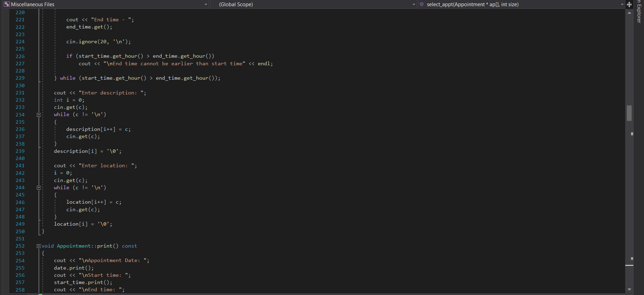Click line number 229 to select that line
This screenshot has height=295, width=644.
click(20, 78)
